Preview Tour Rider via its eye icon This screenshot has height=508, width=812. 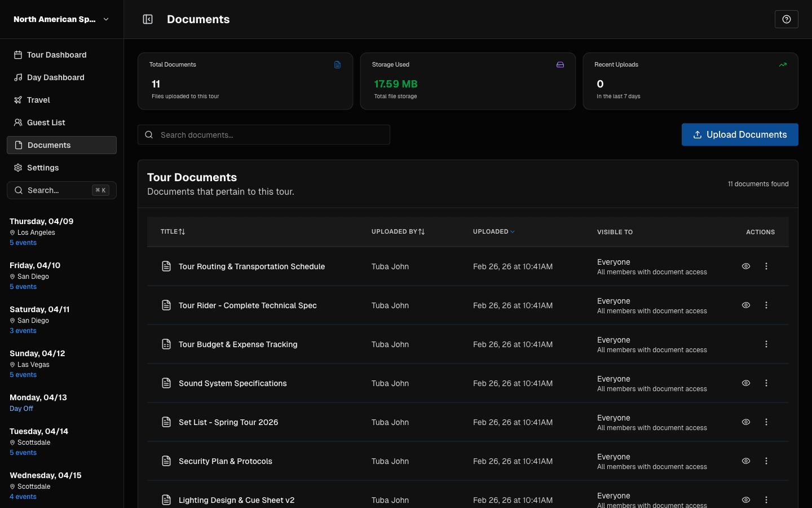click(x=745, y=305)
